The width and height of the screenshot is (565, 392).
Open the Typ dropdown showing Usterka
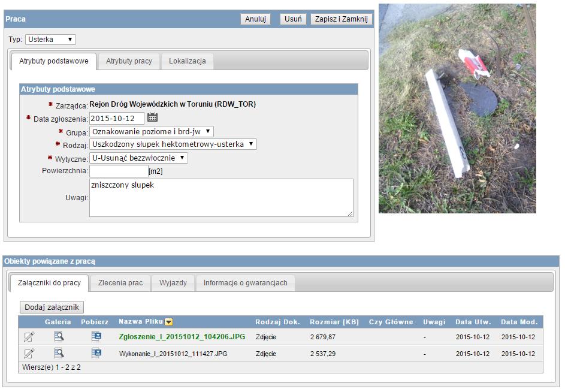[x=50, y=40]
